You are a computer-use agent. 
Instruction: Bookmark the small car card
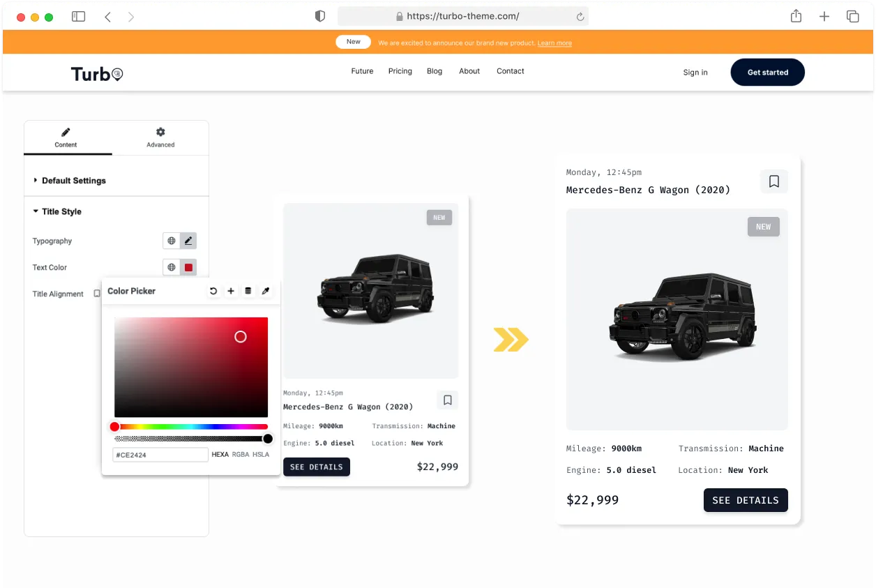(448, 400)
